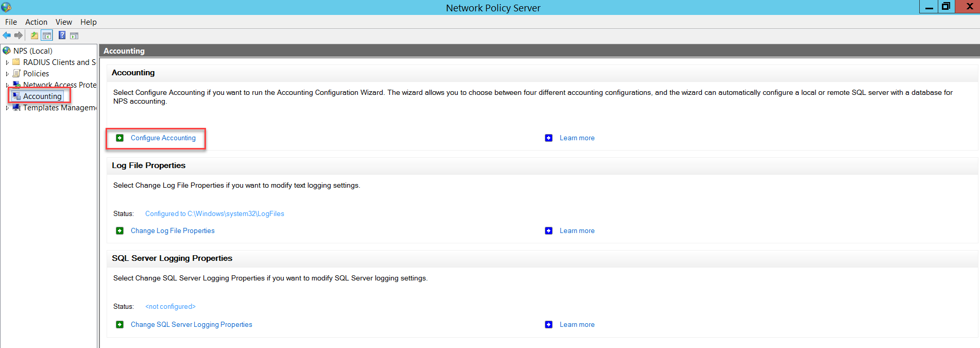Select Policies in the console tree

point(36,73)
